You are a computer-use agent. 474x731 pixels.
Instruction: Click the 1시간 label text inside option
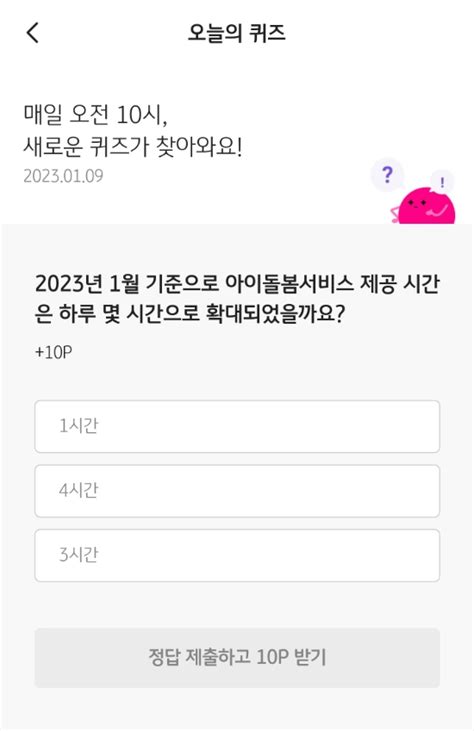[x=79, y=426]
